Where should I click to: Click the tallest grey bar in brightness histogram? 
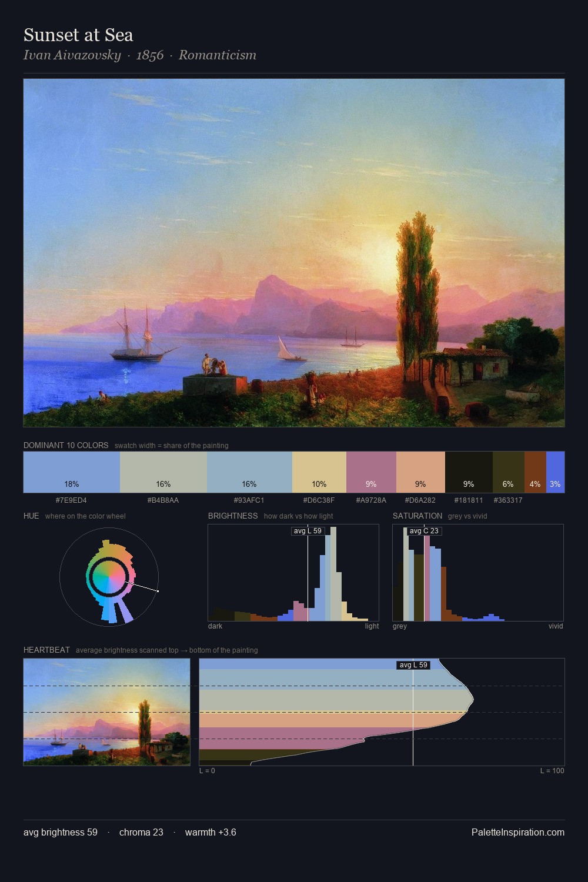coord(333,573)
